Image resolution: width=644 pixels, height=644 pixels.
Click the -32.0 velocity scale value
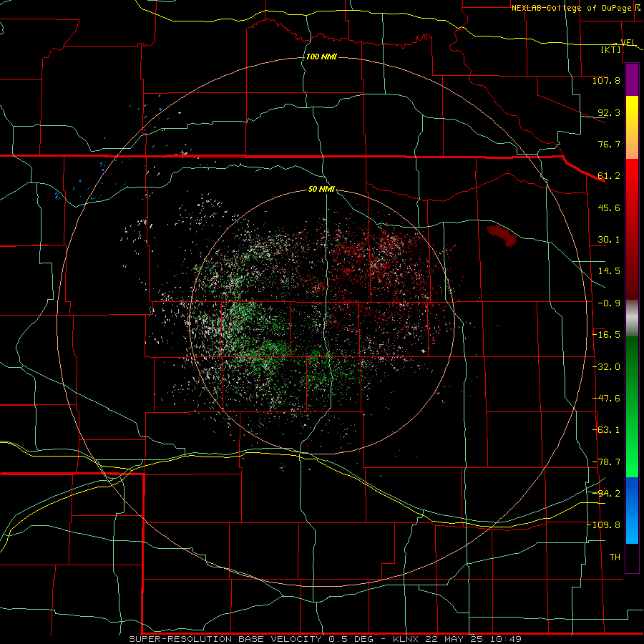click(606, 367)
